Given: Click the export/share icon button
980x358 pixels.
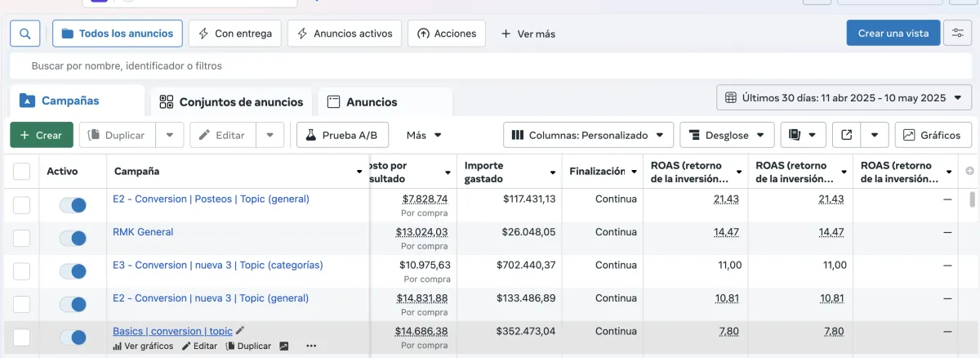Looking at the screenshot, I should (x=846, y=135).
